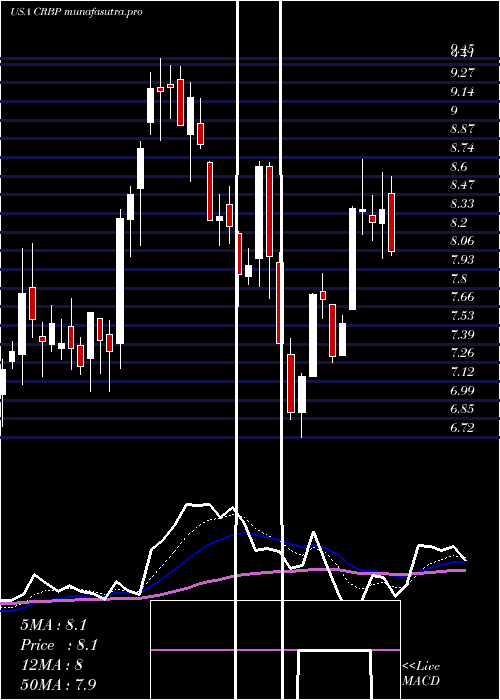The height and width of the screenshot is (700, 500).
Task: Click the 7.93 price axis label
Action: [462, 260]
